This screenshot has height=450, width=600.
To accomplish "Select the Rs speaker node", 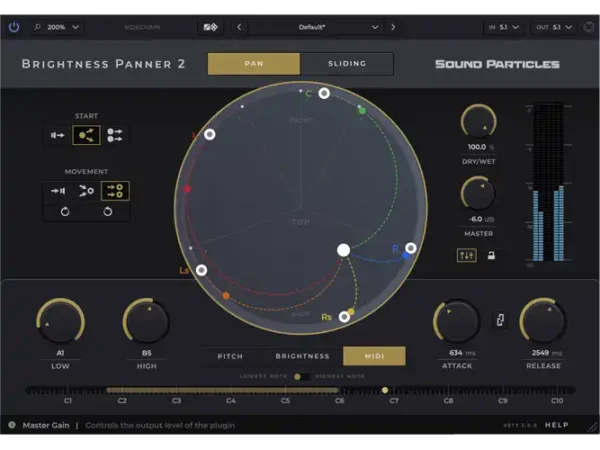I will tap(344, 316).
